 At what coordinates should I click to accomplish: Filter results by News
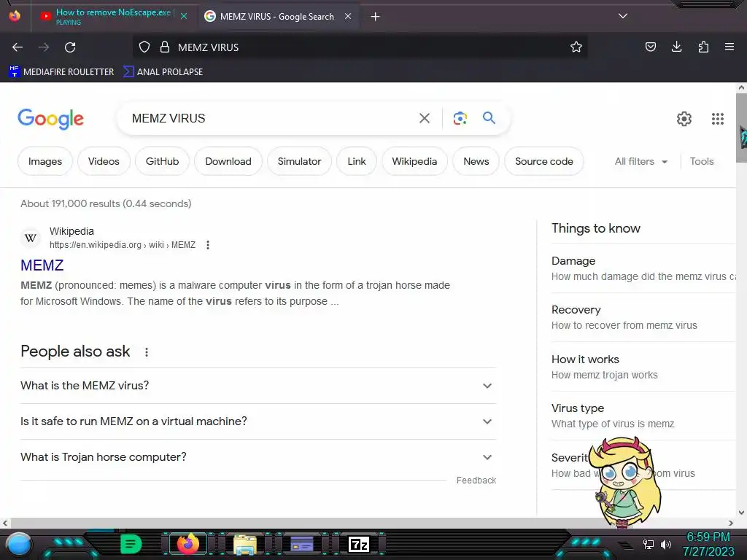[x=476, y=161]
